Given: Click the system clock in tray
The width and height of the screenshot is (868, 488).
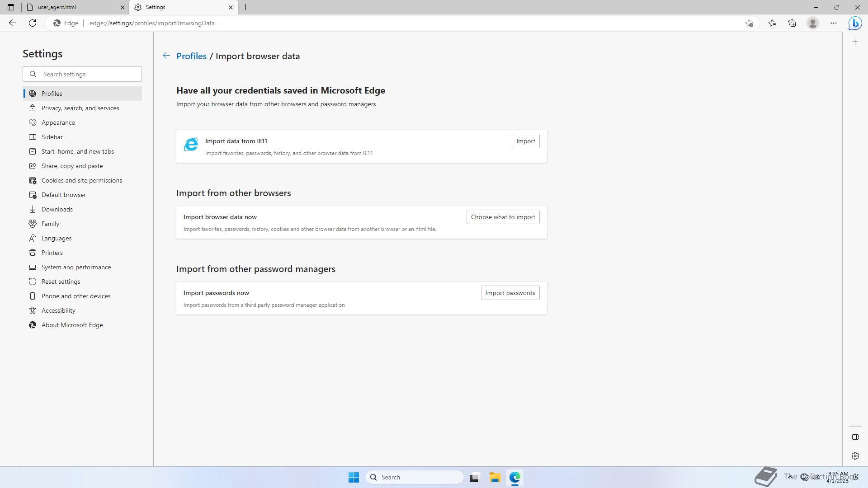Looking at the screenshot, I should [838, 477].
